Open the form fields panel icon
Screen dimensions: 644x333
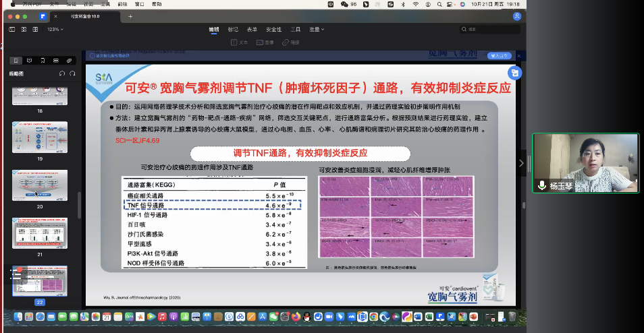point(56,60)
